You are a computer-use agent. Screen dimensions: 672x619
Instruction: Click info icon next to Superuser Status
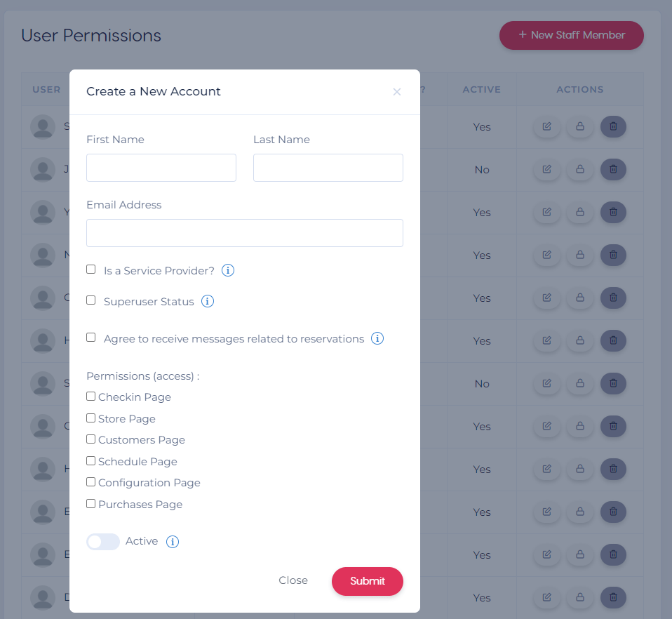coord(208,301)
